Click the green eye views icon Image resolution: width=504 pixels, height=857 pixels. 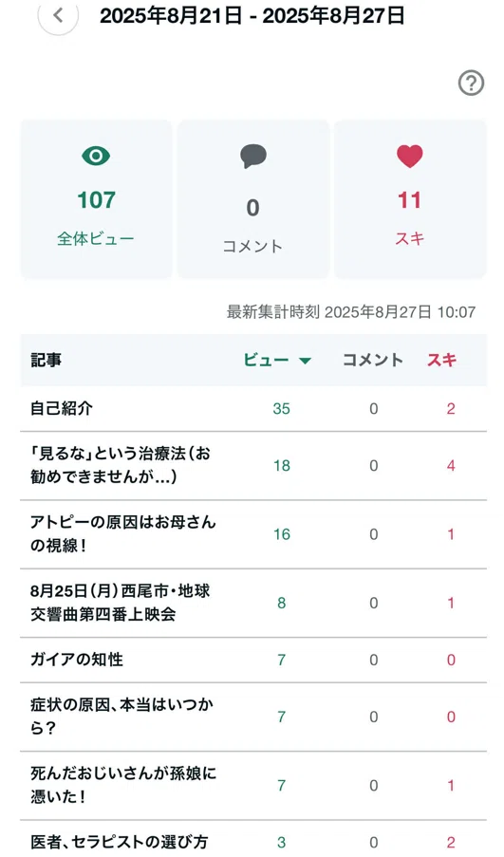click(x=96, y=157)
